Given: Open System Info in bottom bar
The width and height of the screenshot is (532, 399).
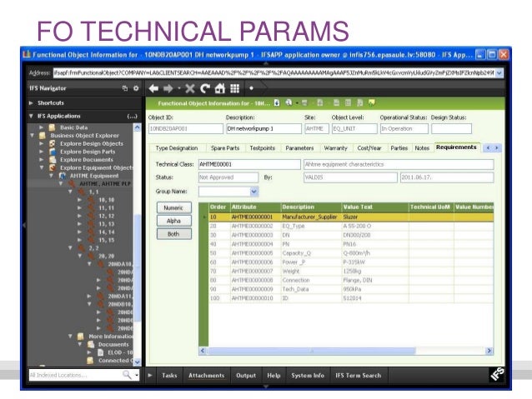Looking at the screenshot, I should point(308,376).
